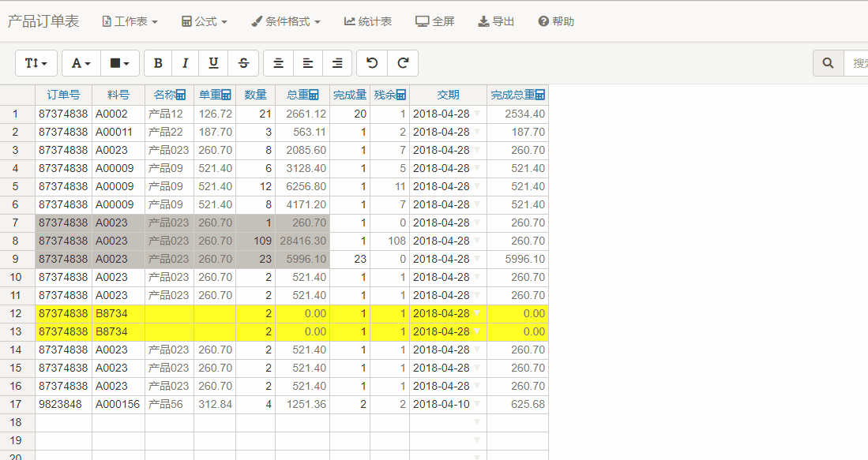
Task: Expand the 工作表 menu
Action: (130, 21)
